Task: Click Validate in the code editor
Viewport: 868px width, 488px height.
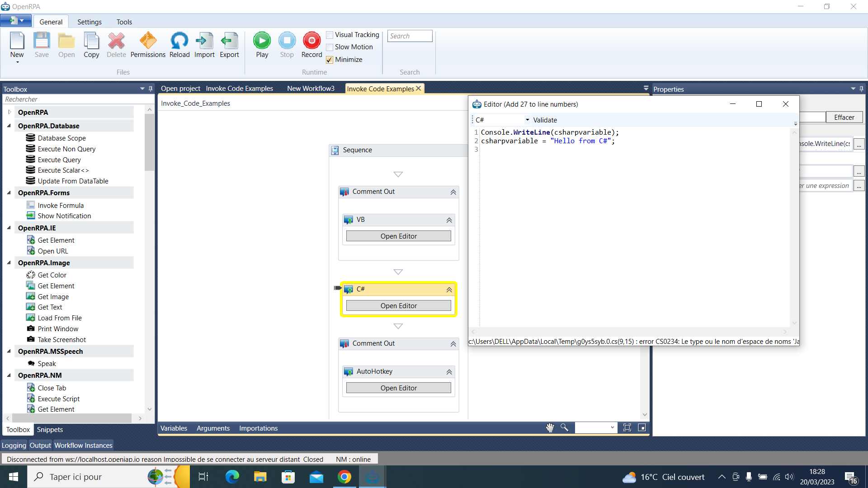Action: pyautogui.click(x=545, y=120)
